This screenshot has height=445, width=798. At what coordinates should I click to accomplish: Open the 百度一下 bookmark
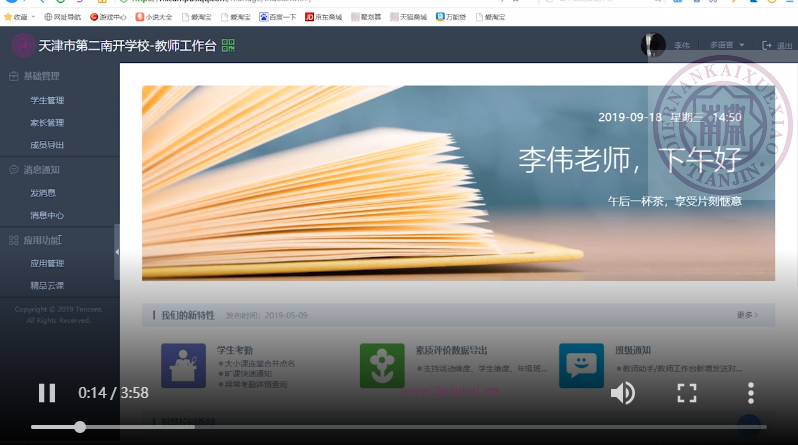278,17
